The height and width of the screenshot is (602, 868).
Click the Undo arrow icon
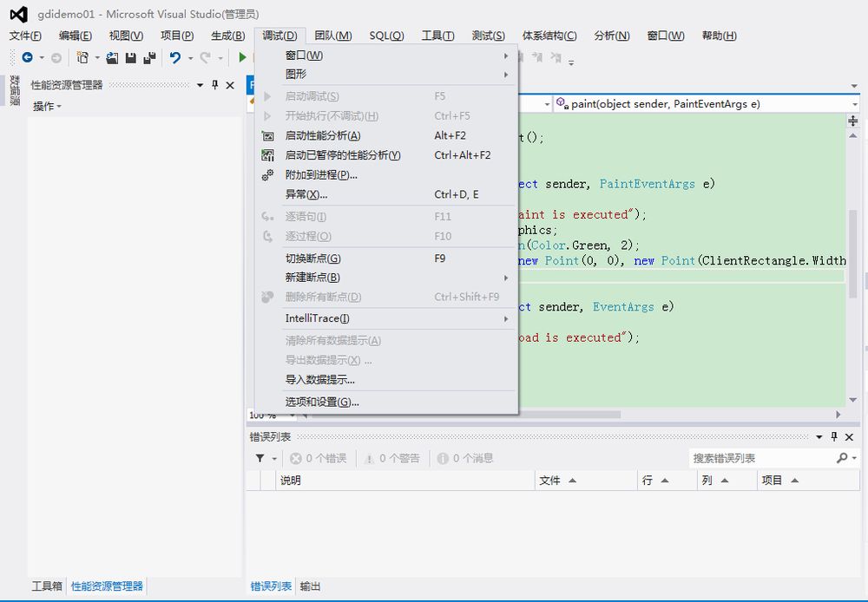(175, 57)
